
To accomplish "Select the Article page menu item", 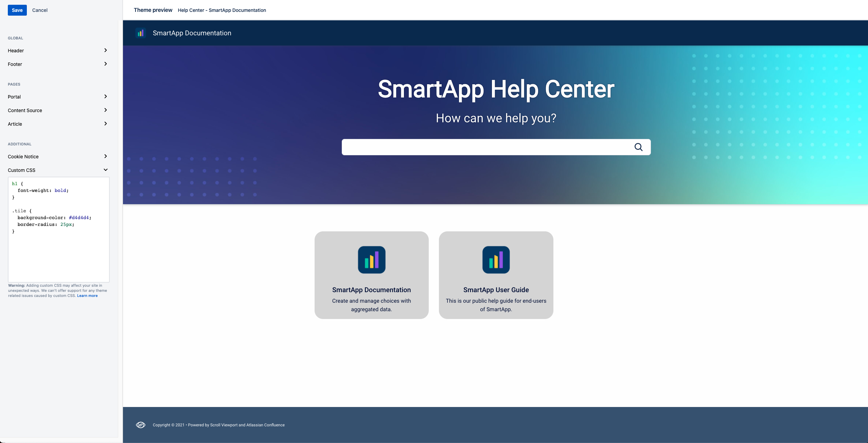I will click(x=56, y=124).
